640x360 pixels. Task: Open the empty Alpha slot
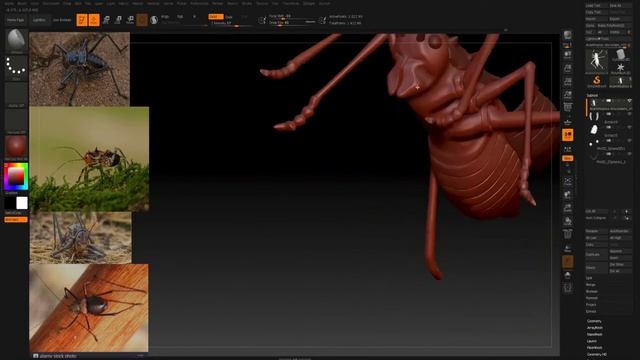(16, 95)
